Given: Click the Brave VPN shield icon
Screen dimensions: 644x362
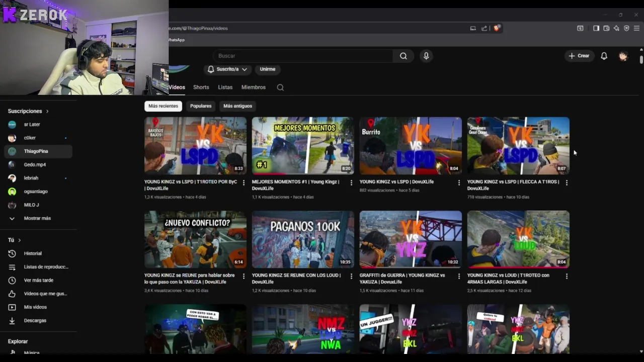Looking at the screenshot, I should [x=626, y=28].
